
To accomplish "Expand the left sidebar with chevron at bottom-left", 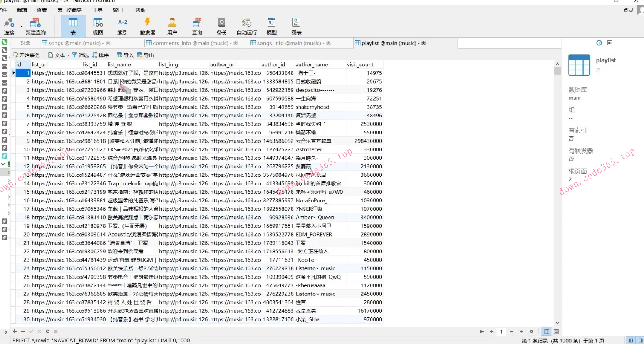I will pos(5,332).
